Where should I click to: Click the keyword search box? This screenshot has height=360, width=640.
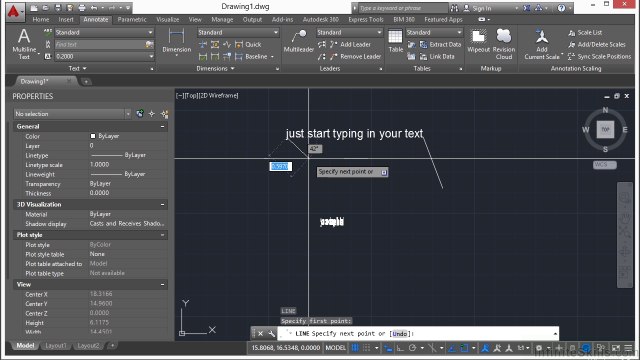403,8
